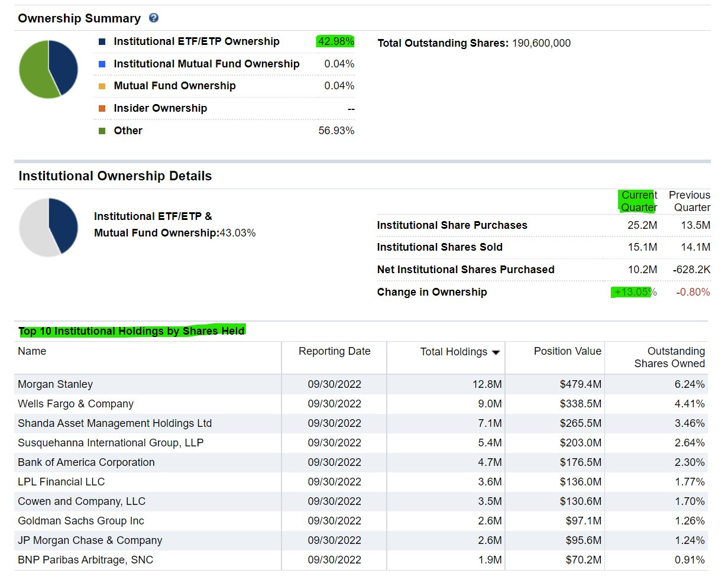Click BNP Paribas position value $70.2M

(x=584, y=560)
